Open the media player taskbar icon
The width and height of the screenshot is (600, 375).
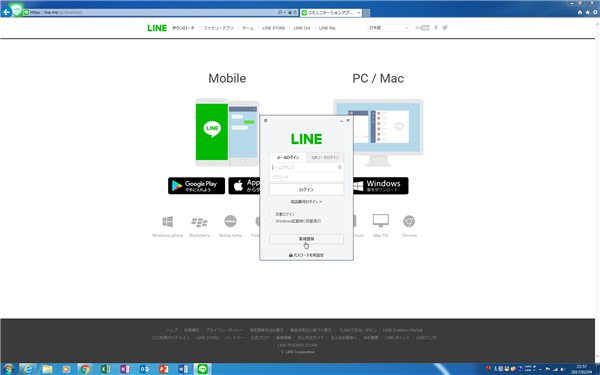66,369
